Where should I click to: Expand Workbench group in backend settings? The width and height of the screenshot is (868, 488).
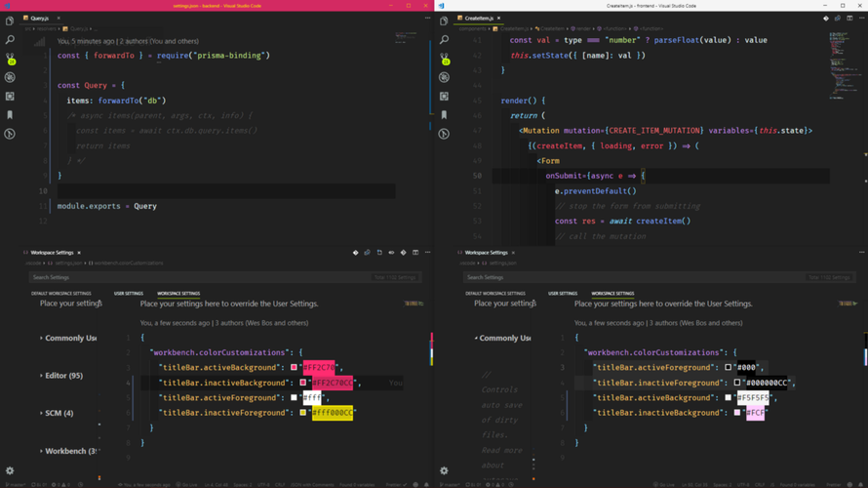tap(41, 451)
